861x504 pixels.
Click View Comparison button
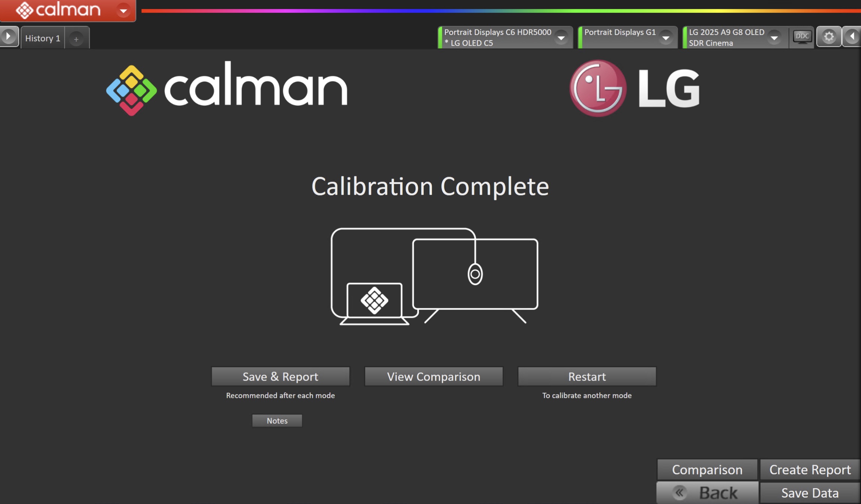(433, 376)
